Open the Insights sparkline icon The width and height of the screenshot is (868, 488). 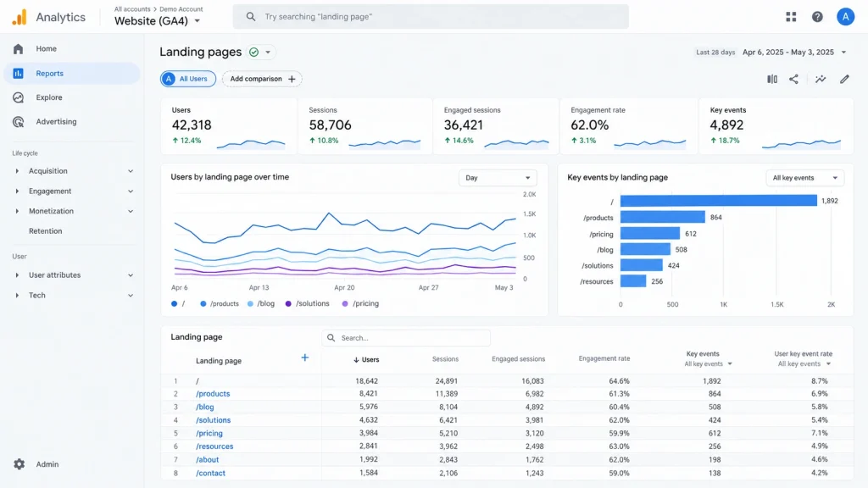click(821, 79)
